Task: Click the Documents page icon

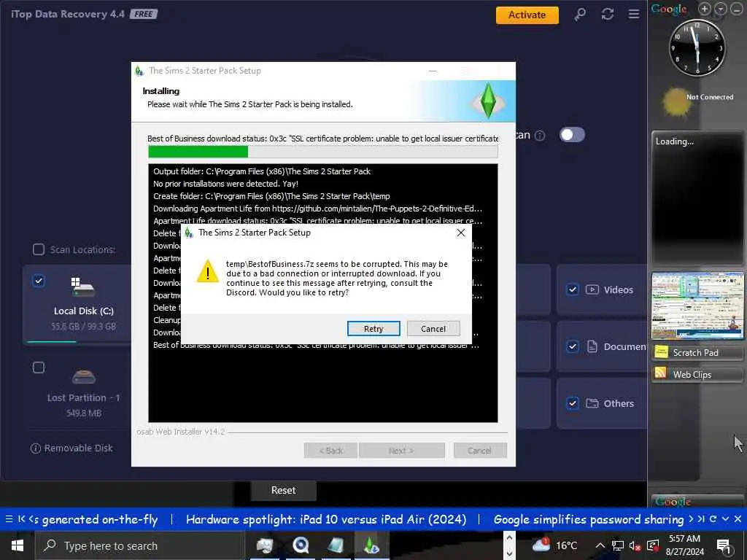Action: pyautogui.click(x=592, y=346)
